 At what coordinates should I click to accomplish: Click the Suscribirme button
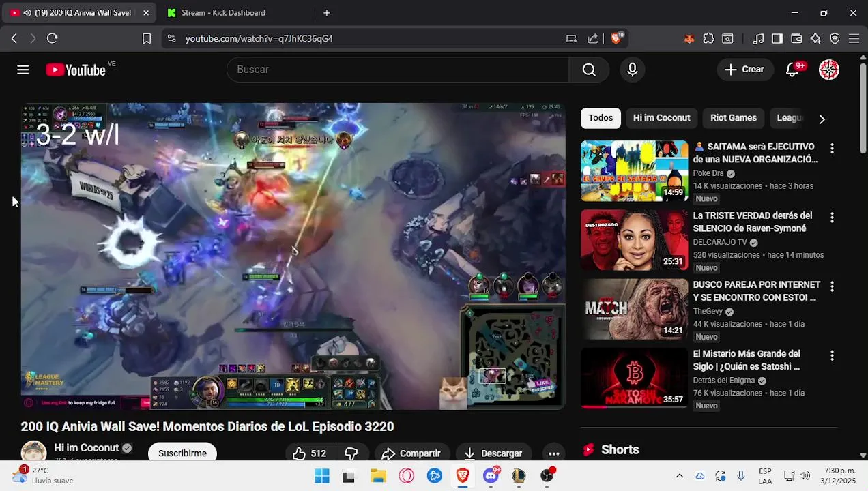point(182,453)
